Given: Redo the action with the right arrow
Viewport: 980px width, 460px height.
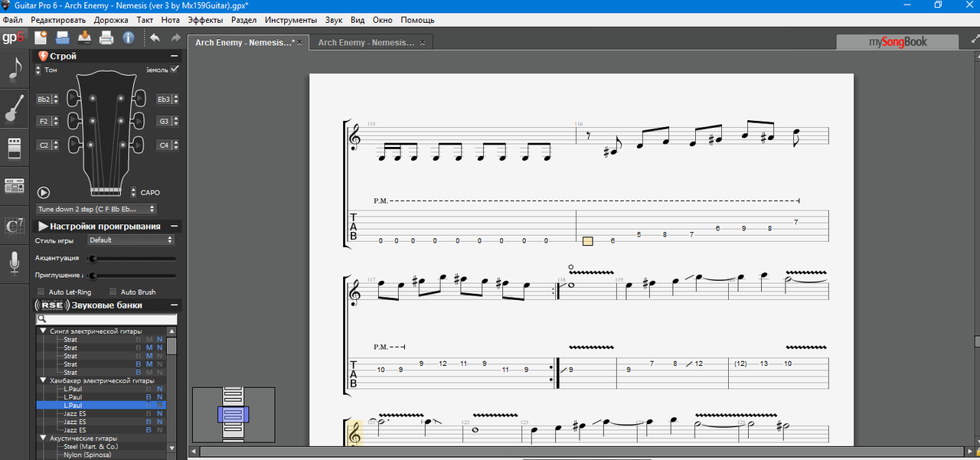Looking at the screenshot, I should [x=176, y=37].
